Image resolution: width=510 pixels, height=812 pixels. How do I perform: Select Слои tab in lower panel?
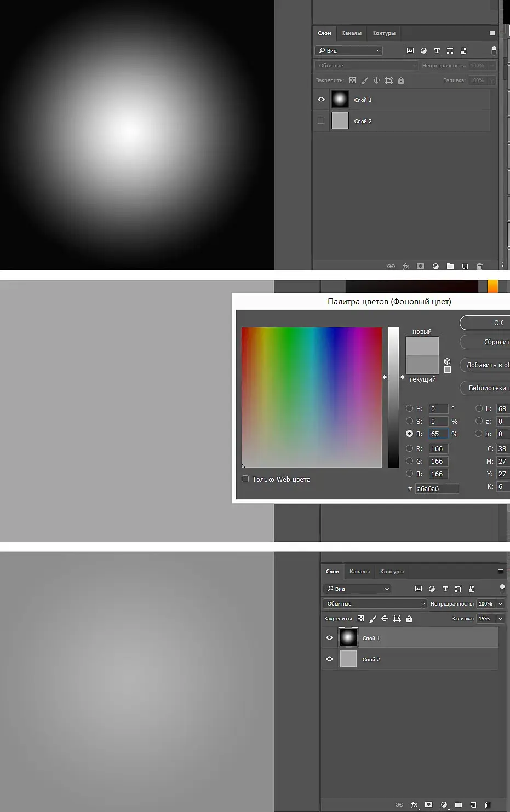[x=333, y=571]
